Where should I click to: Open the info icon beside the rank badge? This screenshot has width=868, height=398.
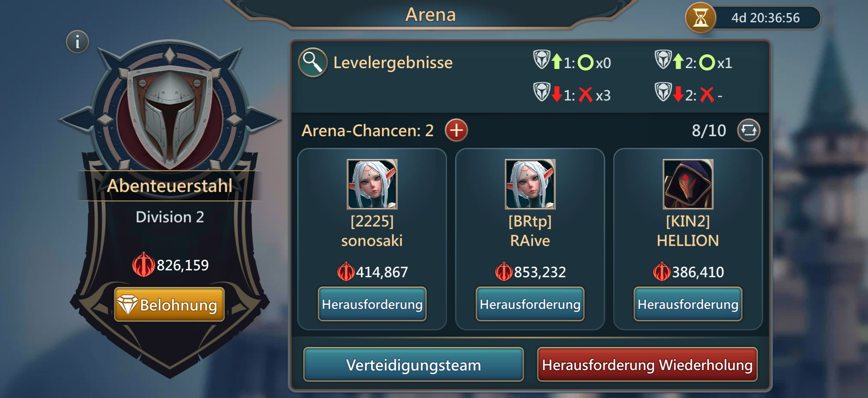pyautogui.click(x=77, y=42)
